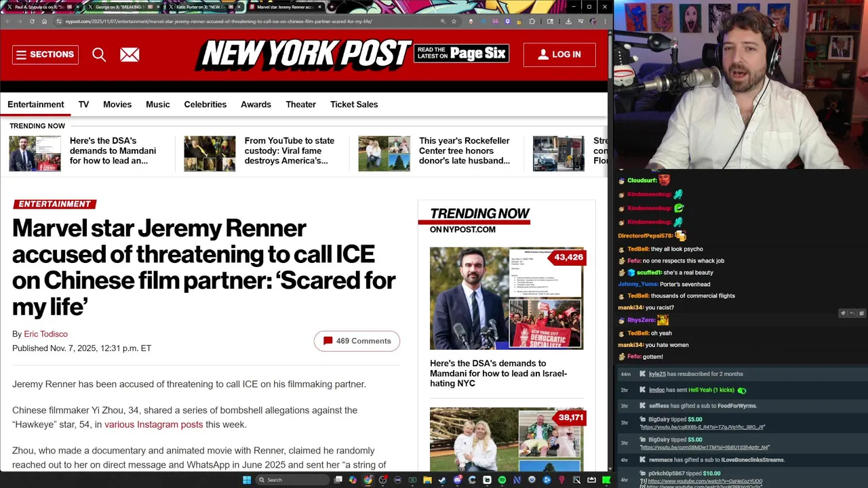Screen dimensions: 868x488
Task: Open Google Chrome from the taskbar
Action: point(368,480)
